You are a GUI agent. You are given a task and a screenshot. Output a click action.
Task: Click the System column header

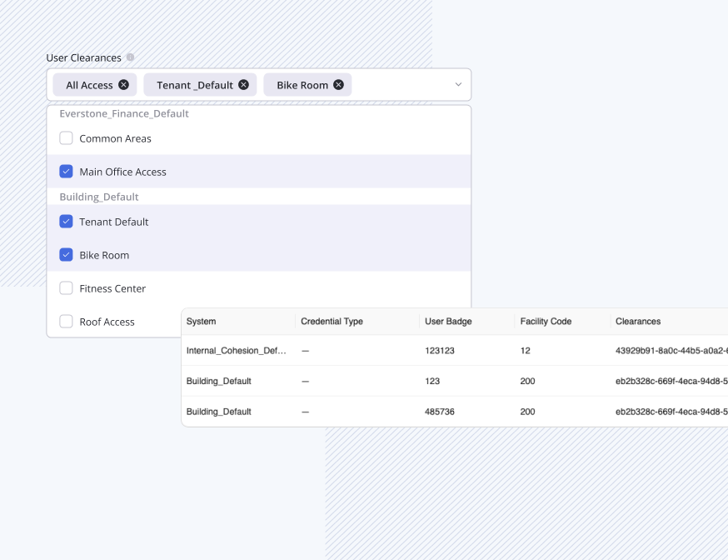tap(201, 322)
